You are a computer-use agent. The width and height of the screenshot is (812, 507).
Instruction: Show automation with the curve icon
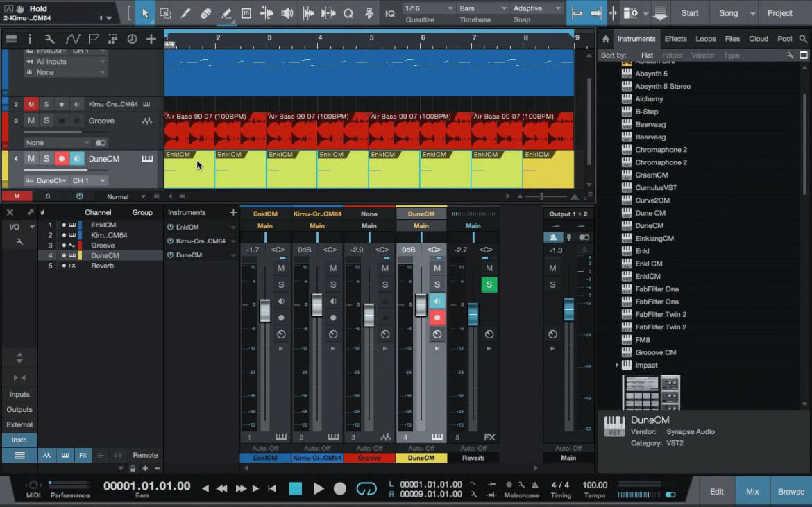(72, 39)
